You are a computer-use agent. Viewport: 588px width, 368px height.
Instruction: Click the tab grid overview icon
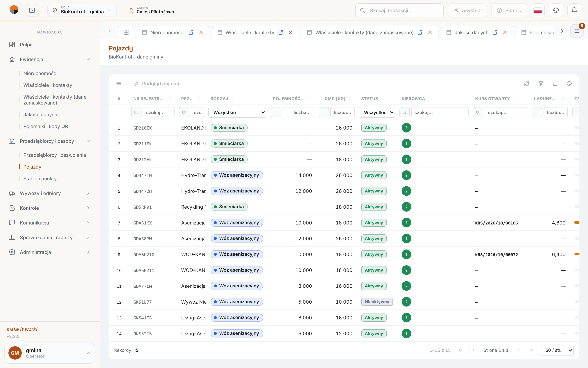126,32
